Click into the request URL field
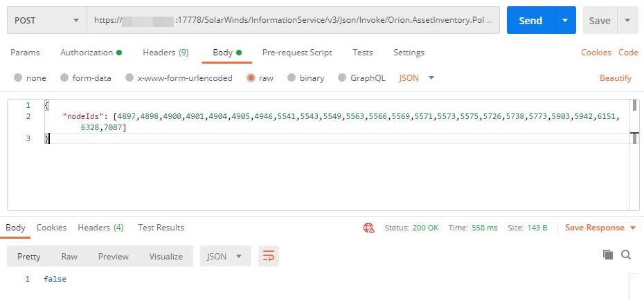 tap(293, 20)
